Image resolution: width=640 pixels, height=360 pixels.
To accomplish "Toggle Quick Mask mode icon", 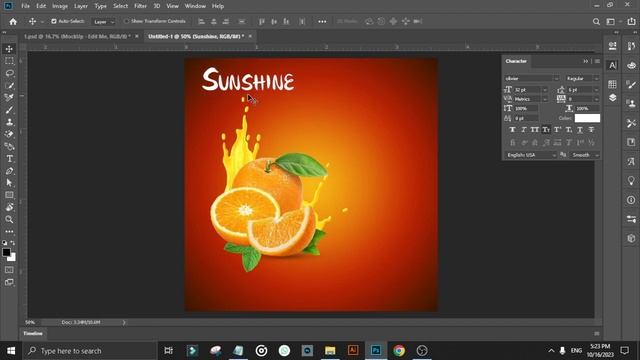I will pyautogui.click(x=9, y=270).
